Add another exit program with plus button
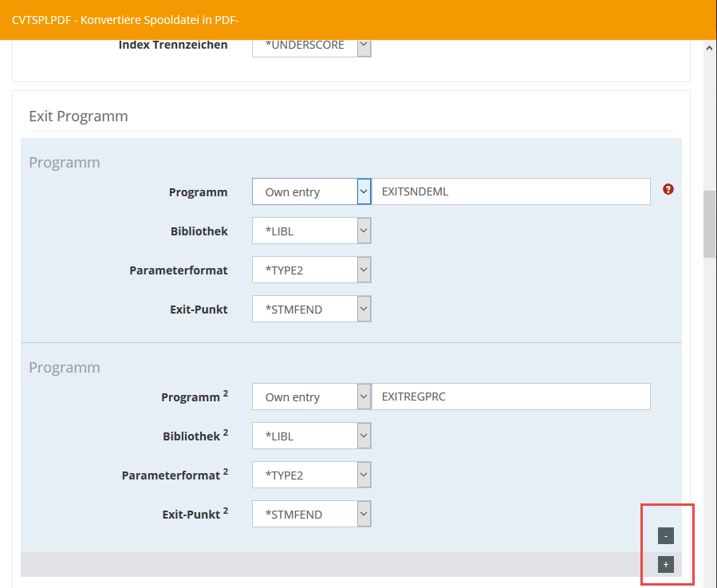 (x=666, y=565)
